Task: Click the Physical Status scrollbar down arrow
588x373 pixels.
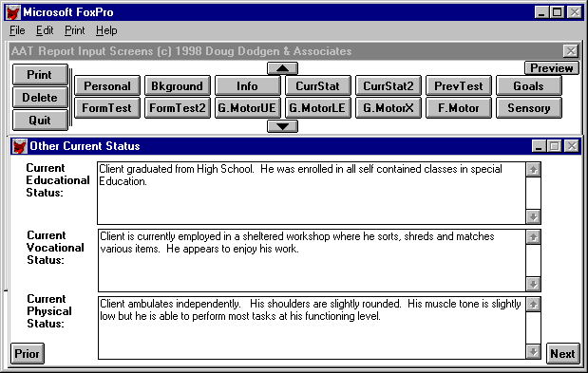Action: point(533,351)
